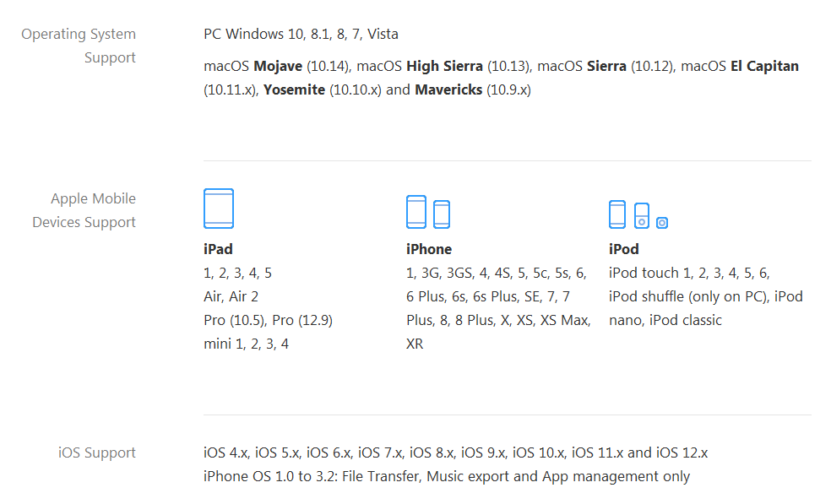This screenshot has height=504, width=831.
Task: Click the iOS Support label
Action: tap(97, 453)
